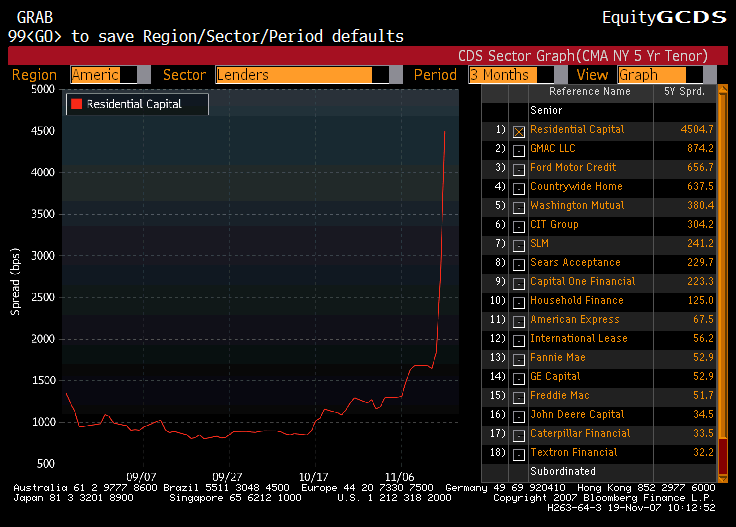736x527 pixels.
Task: Click the Sector field showing Lenders
Action: tap(302, 75)
